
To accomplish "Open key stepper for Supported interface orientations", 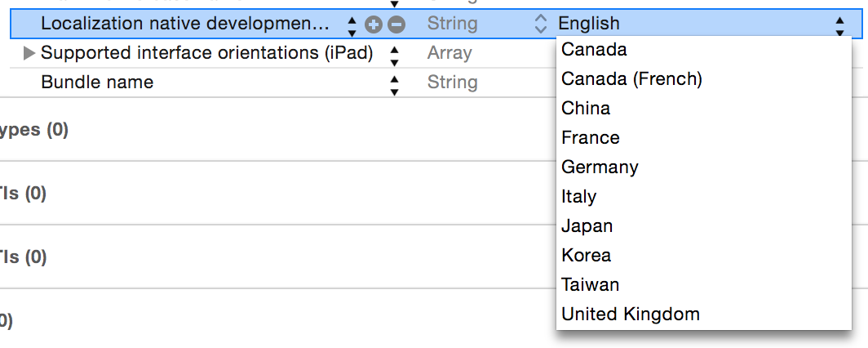I will (395, 54).
